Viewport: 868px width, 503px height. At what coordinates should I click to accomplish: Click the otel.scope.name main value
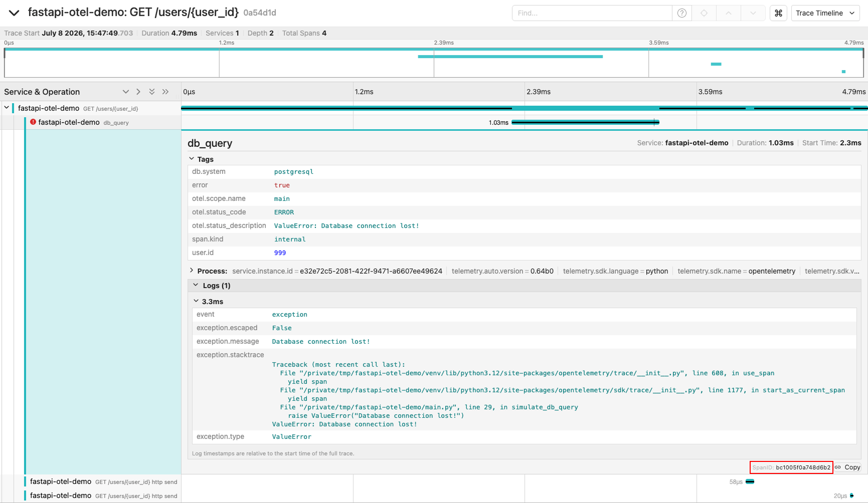282,199
